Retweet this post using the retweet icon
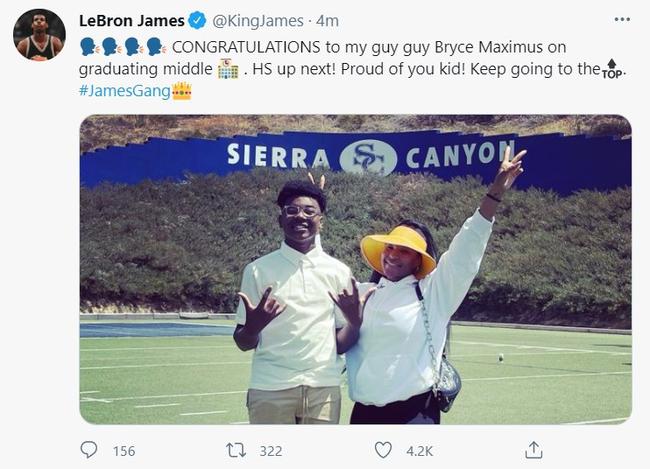Viewport: 650px width, 469px height. 236,450
